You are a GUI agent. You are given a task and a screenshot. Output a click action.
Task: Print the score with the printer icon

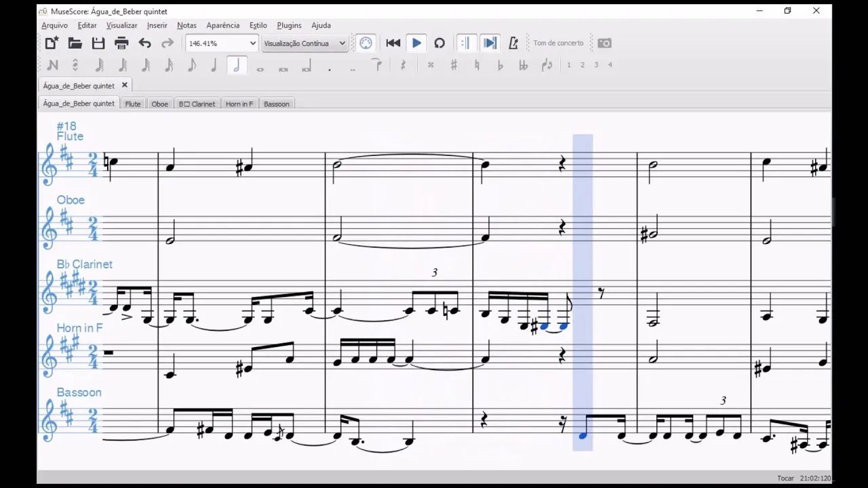pyautogui.click(x=121, y=43)
